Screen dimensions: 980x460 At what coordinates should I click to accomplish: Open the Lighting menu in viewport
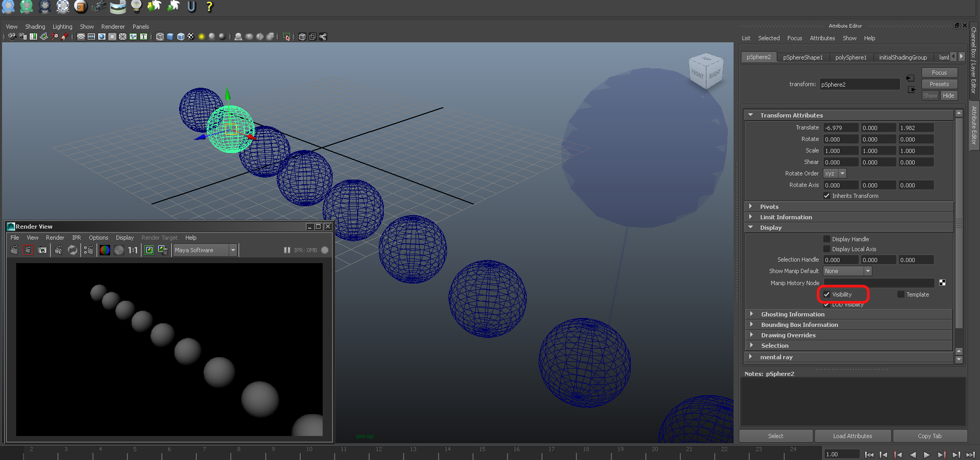click(63, 27)
